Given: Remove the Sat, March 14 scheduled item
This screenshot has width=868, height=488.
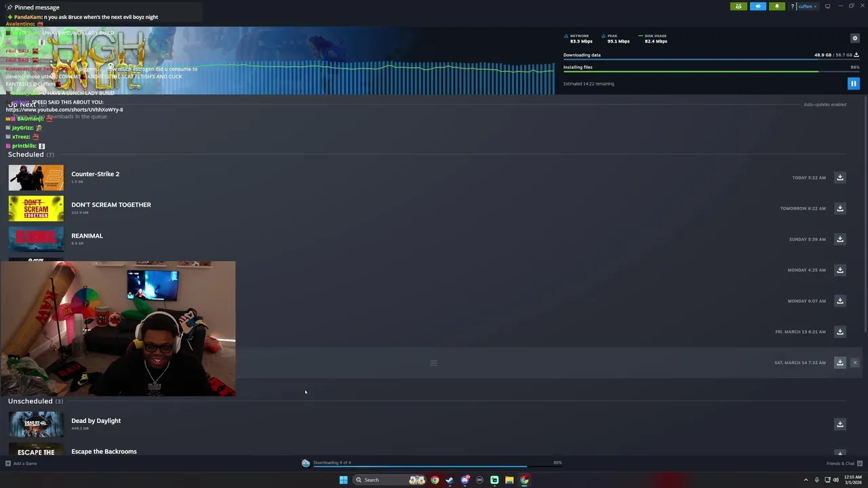Looking at the screenshot, I should (854, 363).
